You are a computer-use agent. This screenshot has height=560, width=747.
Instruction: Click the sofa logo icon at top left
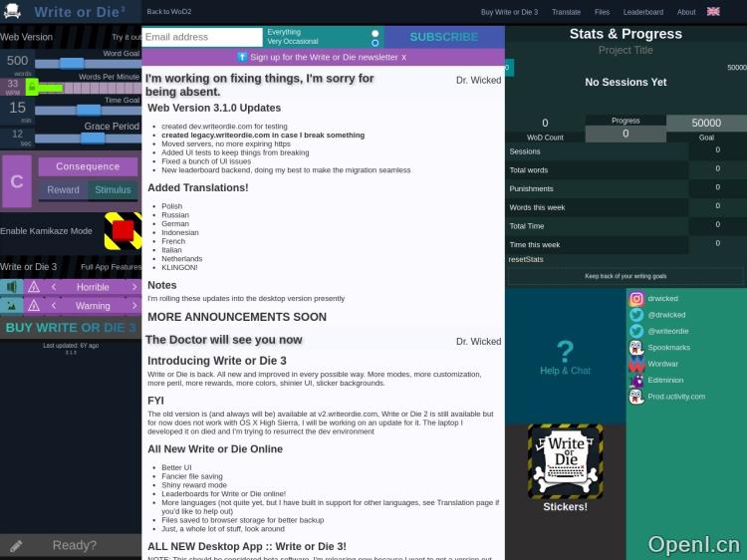(12, 12)
